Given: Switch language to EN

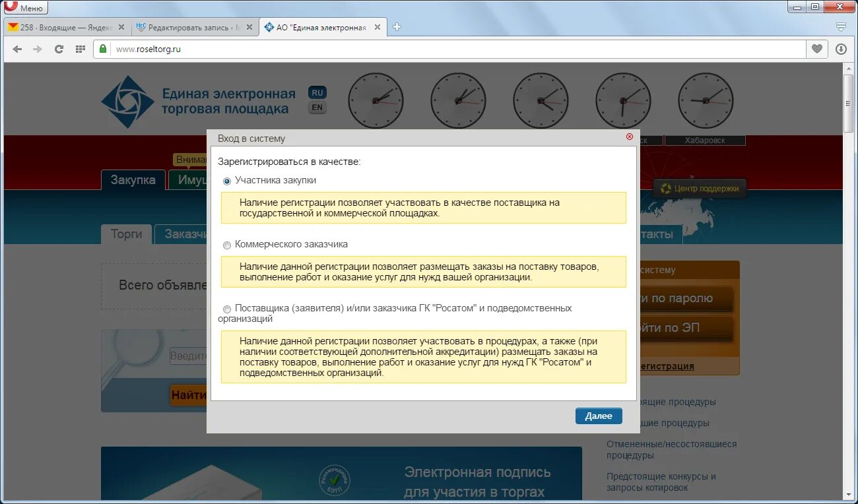Looking at the screenshot, I should (317, 107).
